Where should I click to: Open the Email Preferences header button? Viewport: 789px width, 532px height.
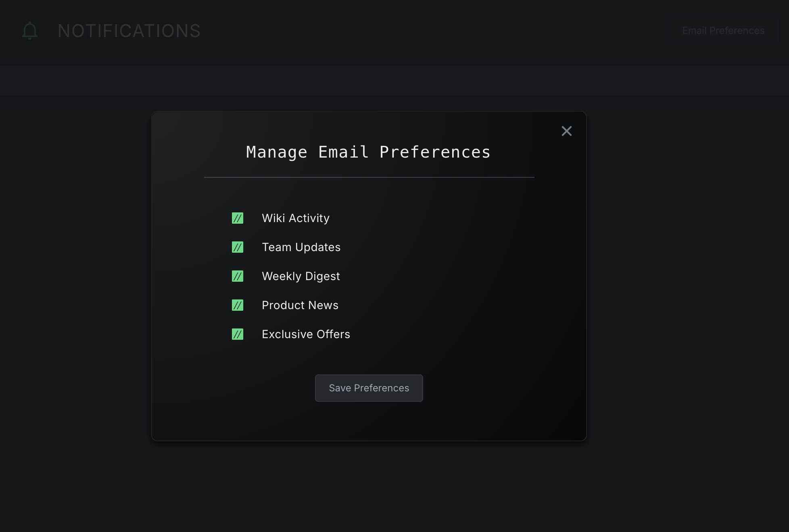click(723, 31)
